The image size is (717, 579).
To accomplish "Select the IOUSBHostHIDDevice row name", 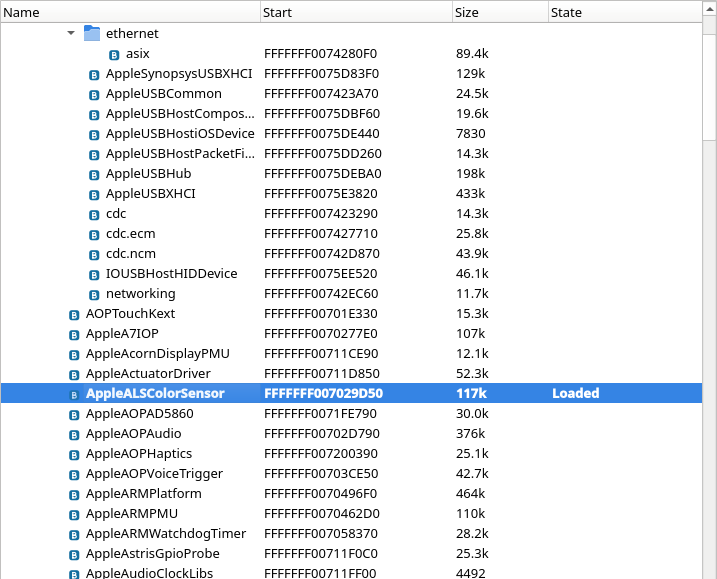I will click(x=171, y=273).
